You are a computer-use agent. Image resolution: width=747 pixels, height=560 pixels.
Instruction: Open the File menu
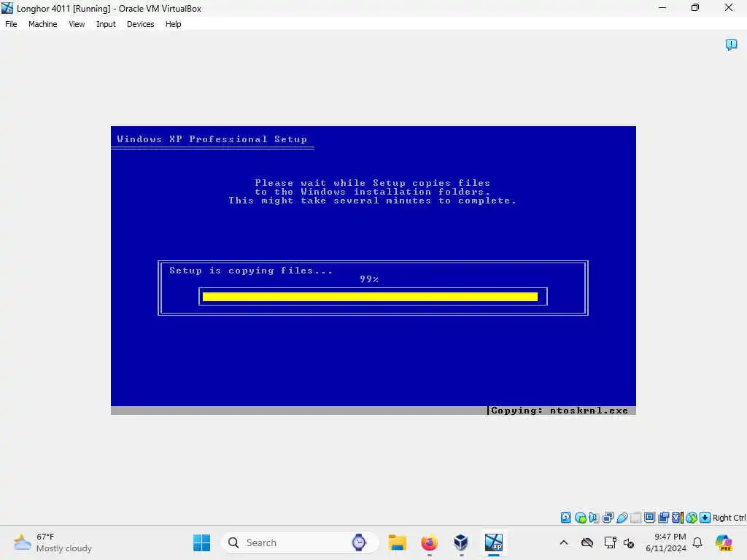coord(11,24)
